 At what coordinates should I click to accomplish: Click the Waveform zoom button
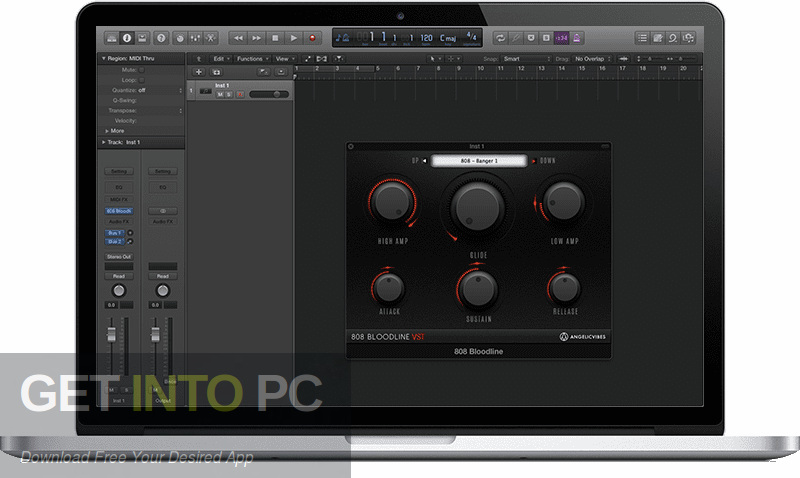pos(623,59)
